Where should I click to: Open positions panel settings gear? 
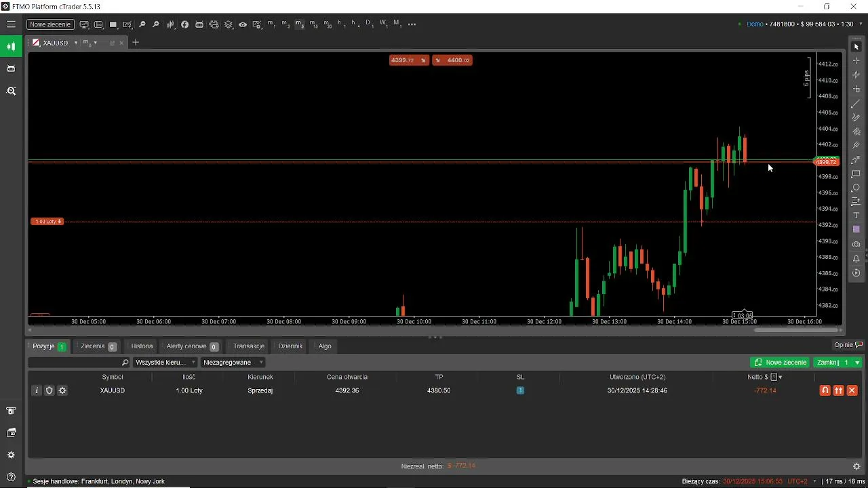[x=856, y=466]
